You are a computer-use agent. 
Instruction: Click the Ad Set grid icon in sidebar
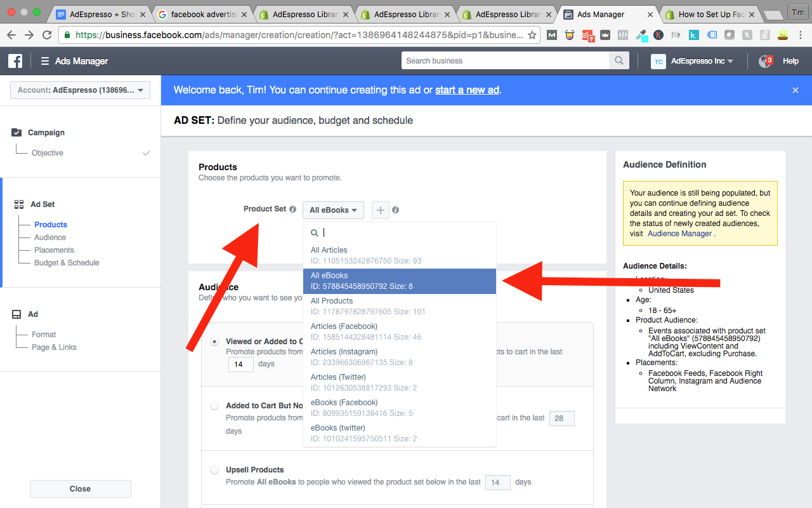click(x=18, y=204)
